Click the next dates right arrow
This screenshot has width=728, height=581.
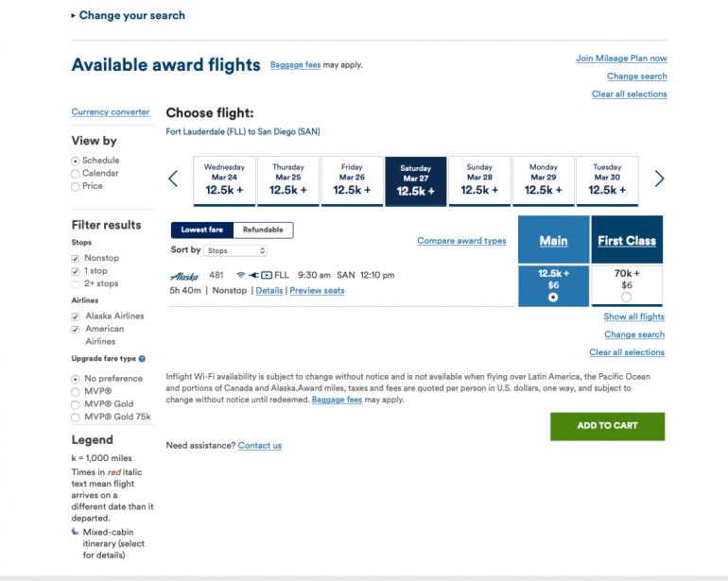tap(659, 179)
